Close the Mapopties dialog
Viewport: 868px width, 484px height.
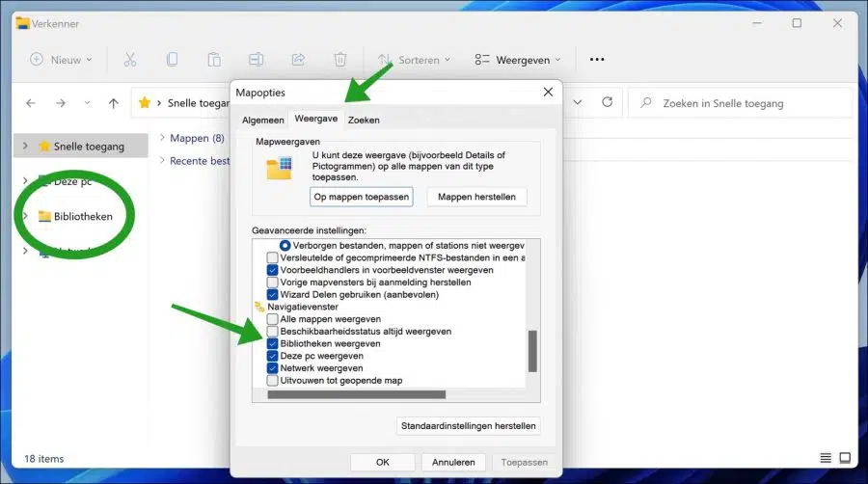548,92
